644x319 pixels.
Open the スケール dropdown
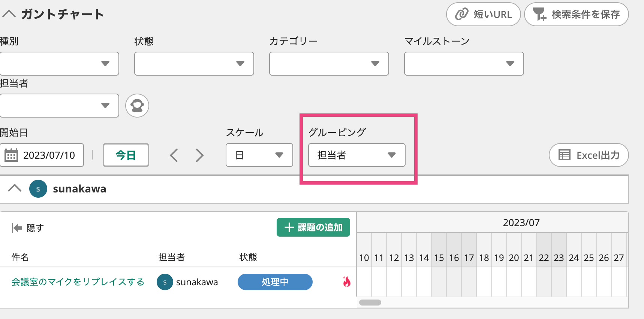click(x=259, y=155)
